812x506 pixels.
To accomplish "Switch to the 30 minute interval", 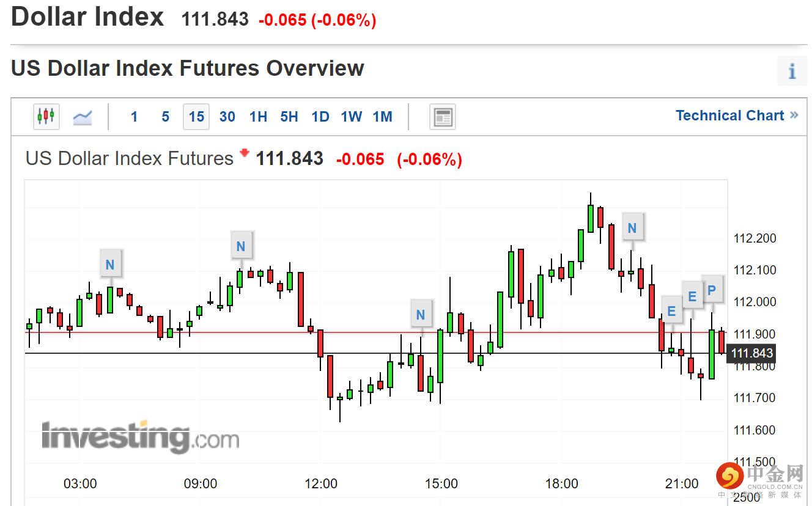I will 227,117.
